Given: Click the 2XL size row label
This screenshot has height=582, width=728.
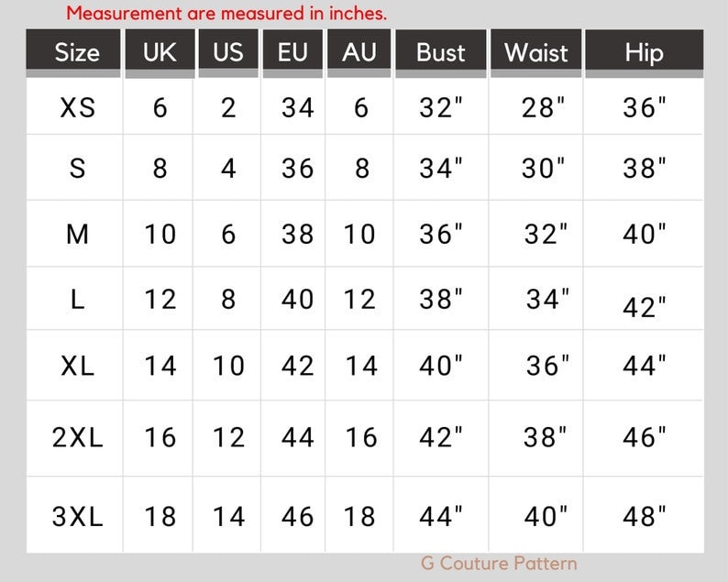Looking at the screenshot, I should [x=78, y=437].
